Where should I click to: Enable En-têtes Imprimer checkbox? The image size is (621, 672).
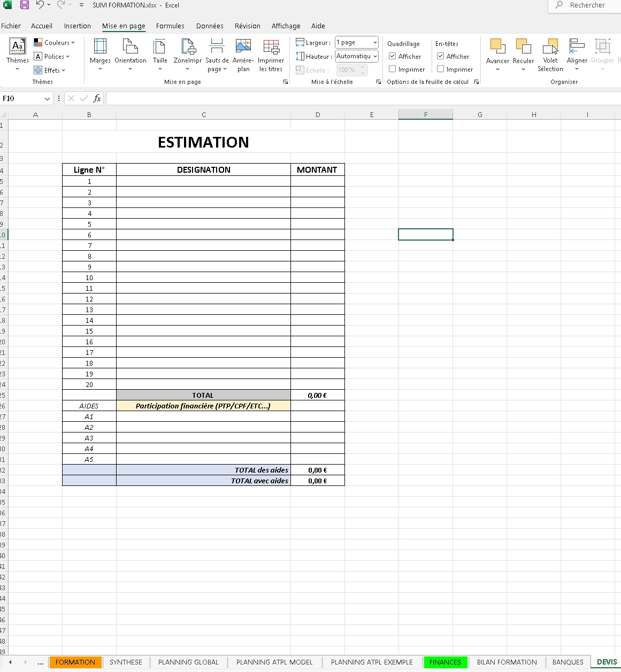pos(441,69)
